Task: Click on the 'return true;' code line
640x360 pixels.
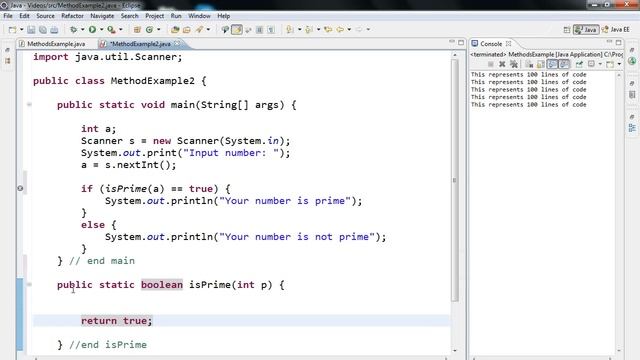Action: (x=116, y=321)
